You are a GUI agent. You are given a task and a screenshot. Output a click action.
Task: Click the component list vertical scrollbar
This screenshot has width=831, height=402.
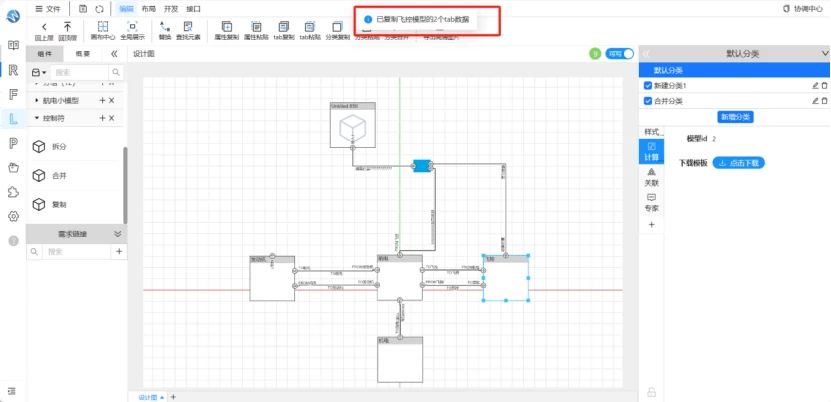click(125, 185)
